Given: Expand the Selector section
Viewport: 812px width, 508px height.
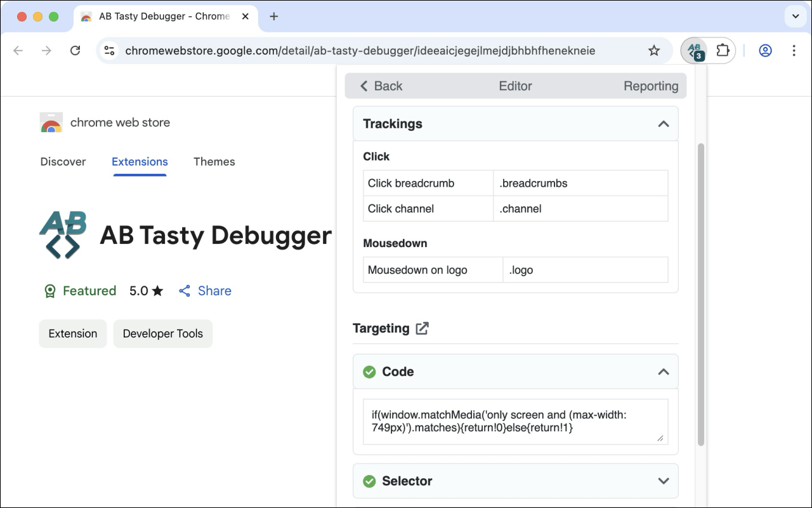Looking at the screenshot, I should point(664,481).
